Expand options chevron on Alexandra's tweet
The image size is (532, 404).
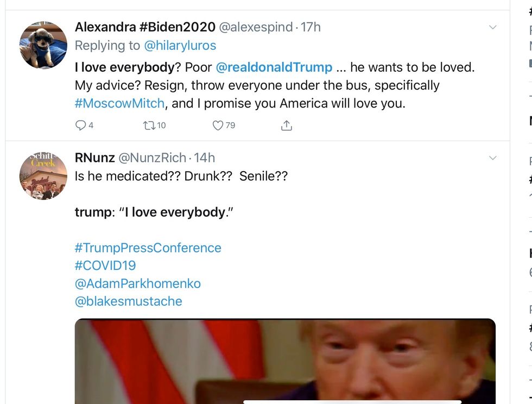click(x=492, y=27)
